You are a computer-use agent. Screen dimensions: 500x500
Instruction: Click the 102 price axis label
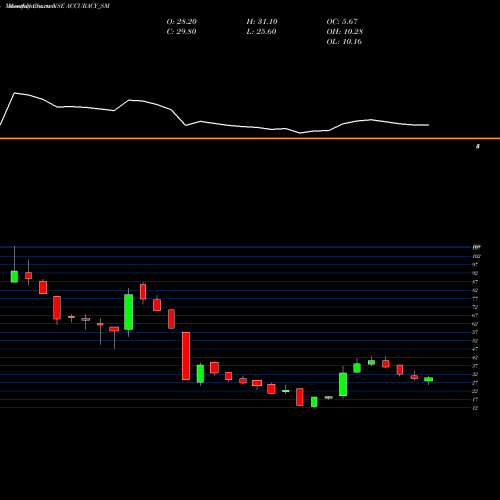pos(476,256)
